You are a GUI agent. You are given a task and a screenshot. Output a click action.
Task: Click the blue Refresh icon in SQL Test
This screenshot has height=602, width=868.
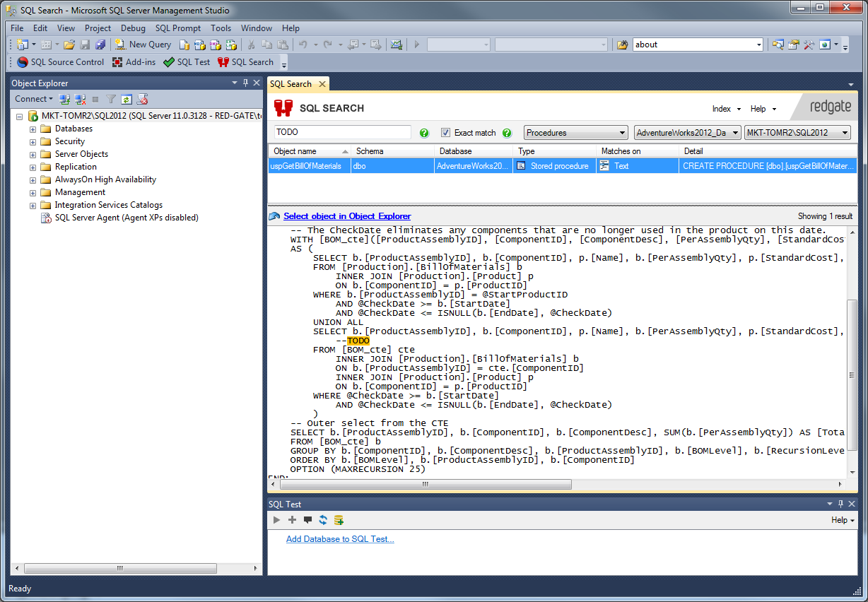323,520
